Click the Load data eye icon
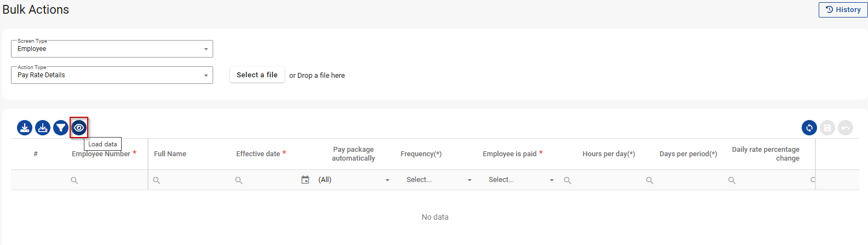Screen dimensions: 868x245 pyautogui.click(x=79, y=128)
